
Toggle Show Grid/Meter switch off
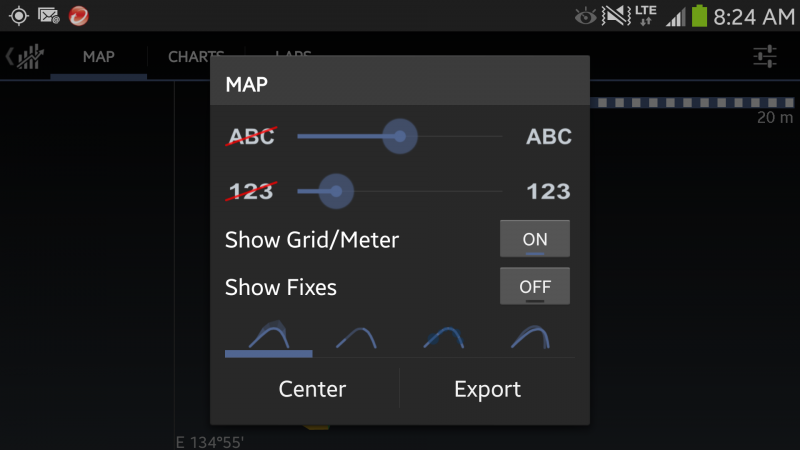pos(535,239)
